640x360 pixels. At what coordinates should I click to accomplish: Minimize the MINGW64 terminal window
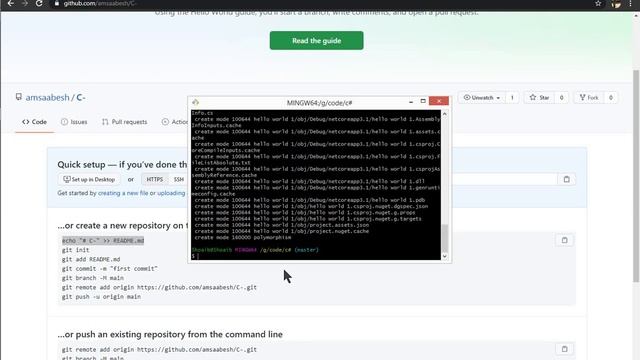pos(411,101)
